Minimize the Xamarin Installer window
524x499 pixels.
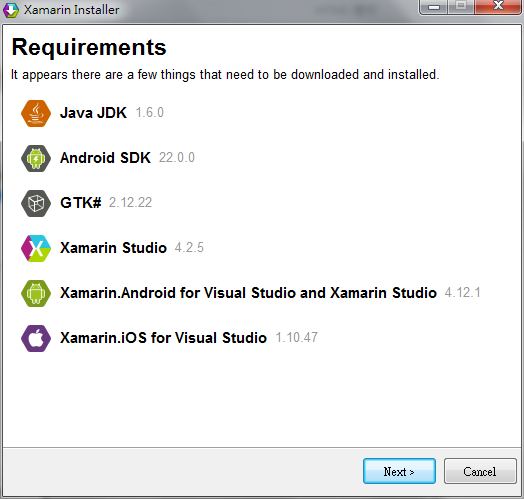[x=434, y=7]
